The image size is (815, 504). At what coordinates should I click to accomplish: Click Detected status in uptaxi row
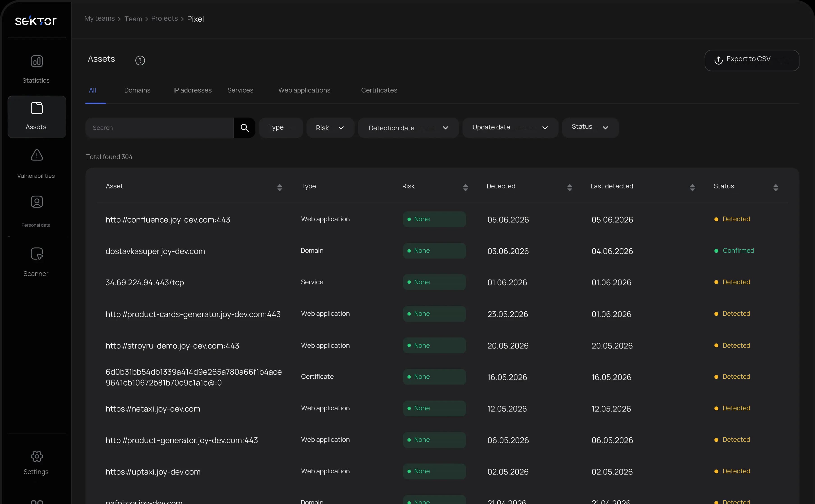click(x=732, y=471)
